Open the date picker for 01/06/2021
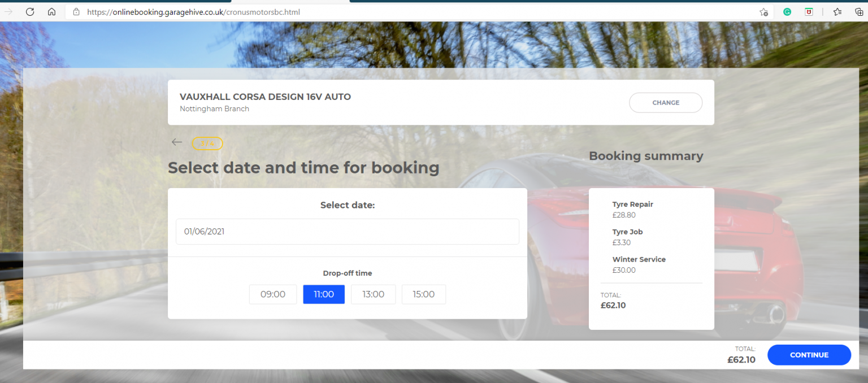 (347, 231)
